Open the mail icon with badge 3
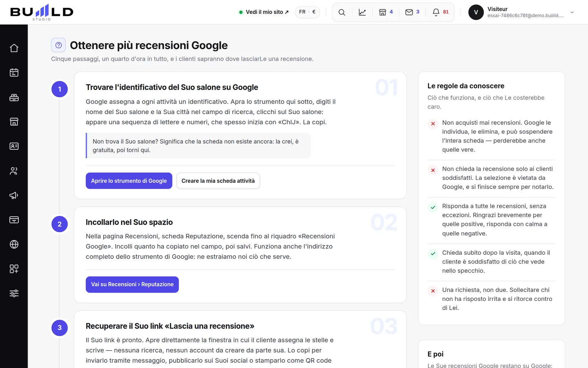The width and height of the screenshot is (588, 368). pos(412,12)
